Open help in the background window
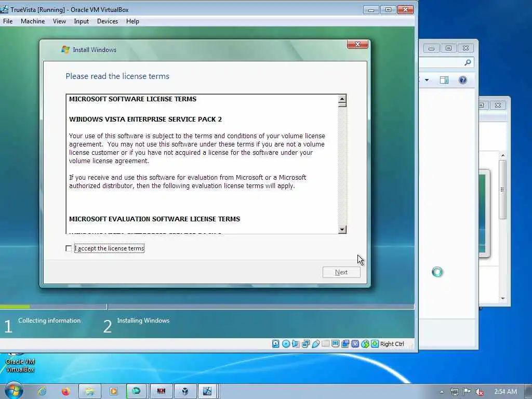 click(x=463, y=80)
